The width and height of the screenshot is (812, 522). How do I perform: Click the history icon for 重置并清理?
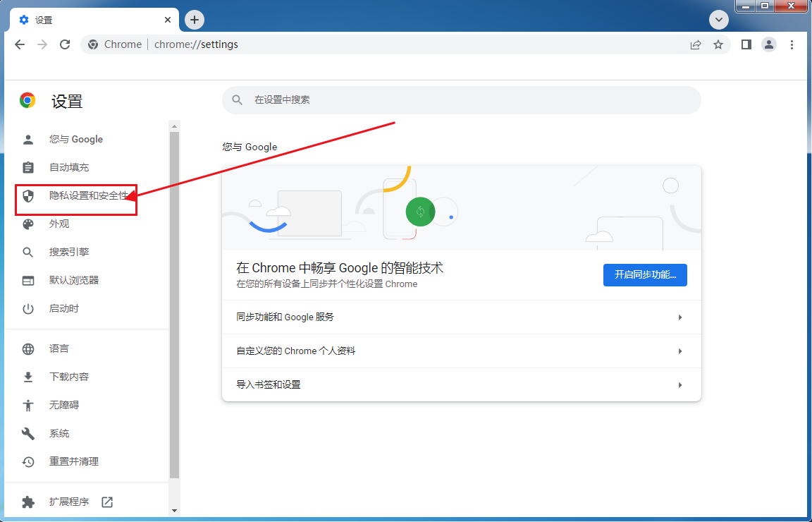(x=28, y=461)
